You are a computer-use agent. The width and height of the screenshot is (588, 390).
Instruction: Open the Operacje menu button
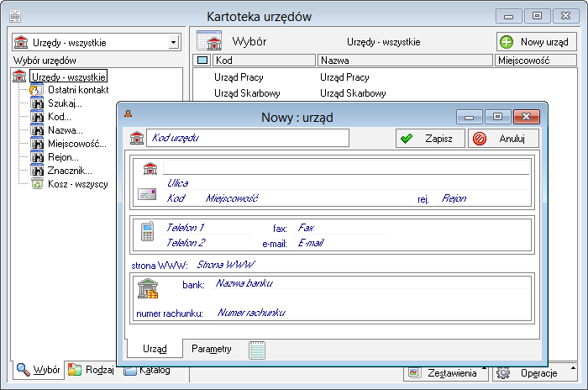pyautogui.click(x=534, y=372)
